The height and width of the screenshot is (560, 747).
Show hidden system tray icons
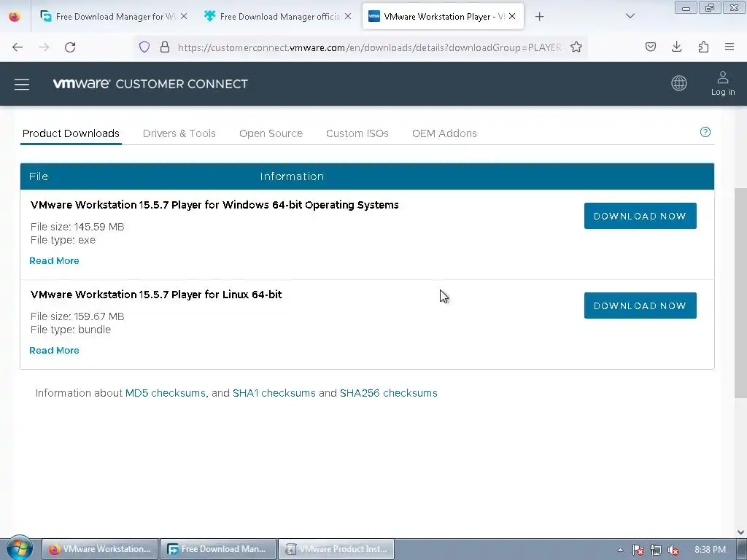[x=620, y=550]
